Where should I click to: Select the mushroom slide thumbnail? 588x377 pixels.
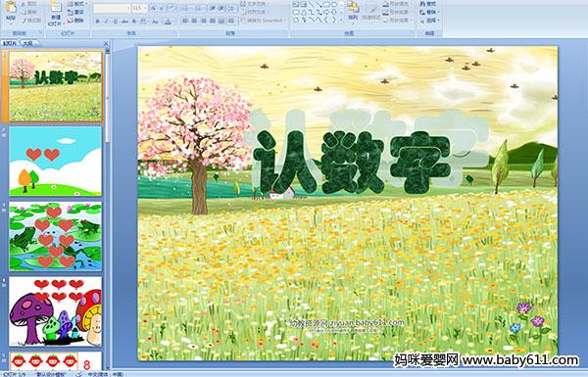pos(56,311)
